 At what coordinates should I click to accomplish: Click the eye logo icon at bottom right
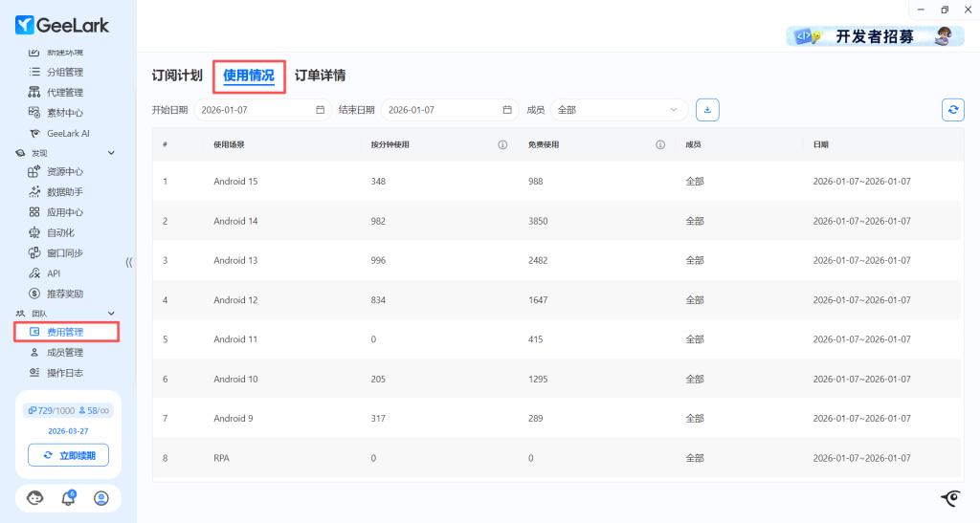[950, 497]
